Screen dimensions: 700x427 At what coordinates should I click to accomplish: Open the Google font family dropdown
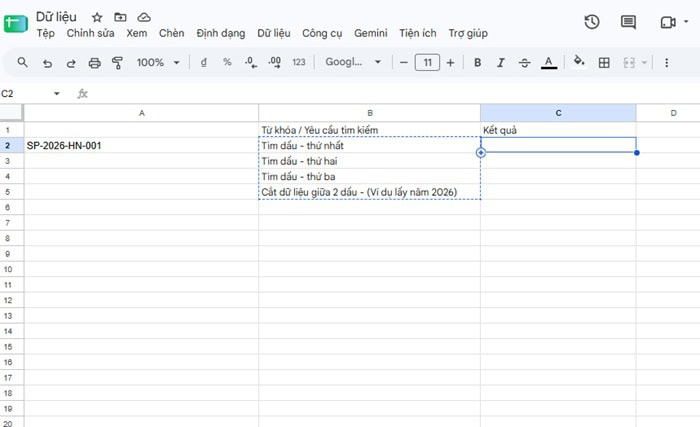(x=353, y=62)
